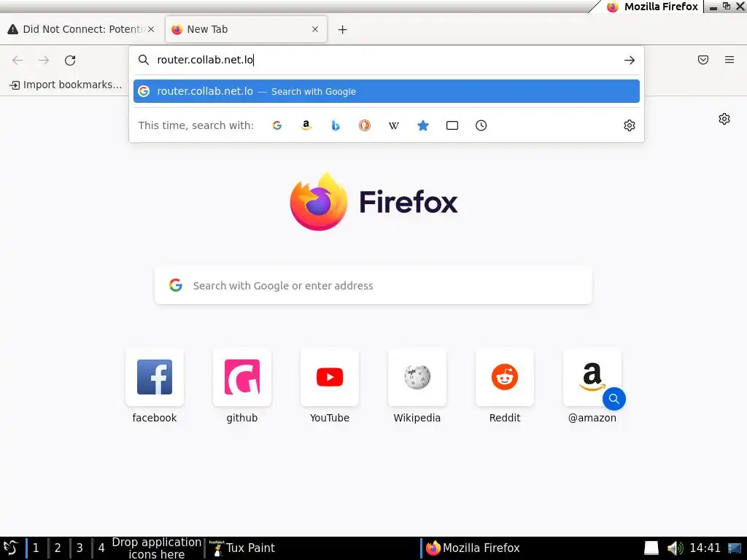
Task: Click the Back navigation arrow
Action: tap(18, 60)
